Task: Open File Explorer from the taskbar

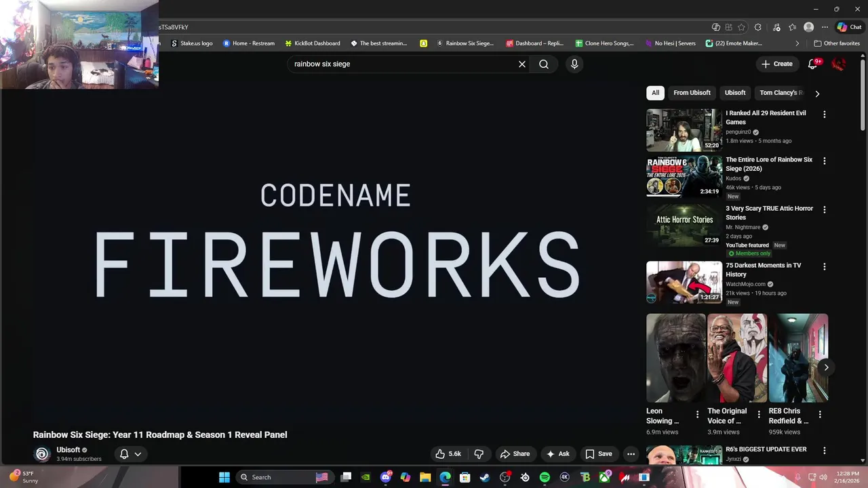Action: (425, 477)
